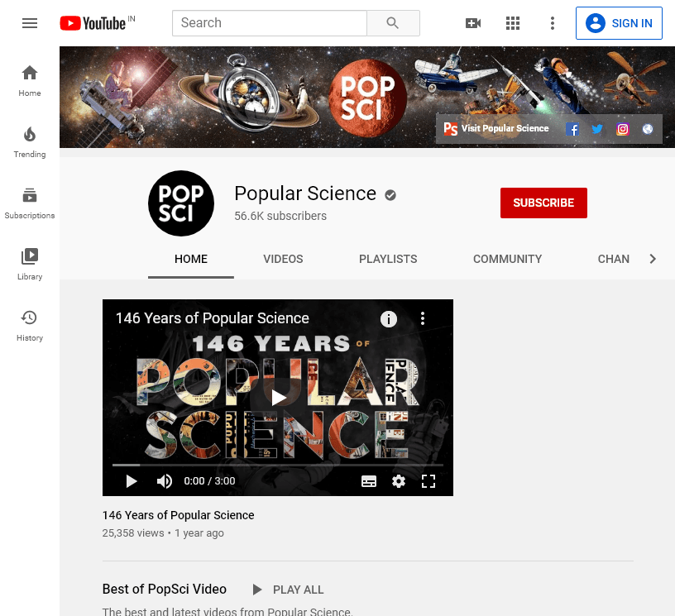
Task: Switch to the cut-off CHAN tab
Action: 614,259
